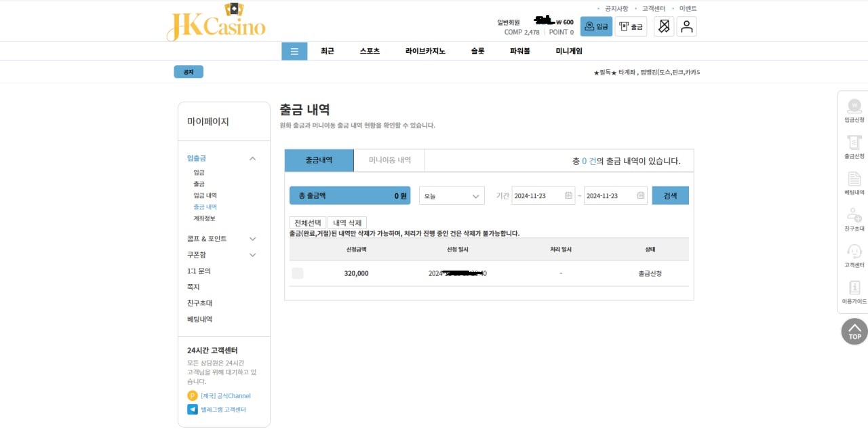868x434 pixels.
Task: Expand the 콤프 & 포인트 sidebar section
Action: [252, 239]
